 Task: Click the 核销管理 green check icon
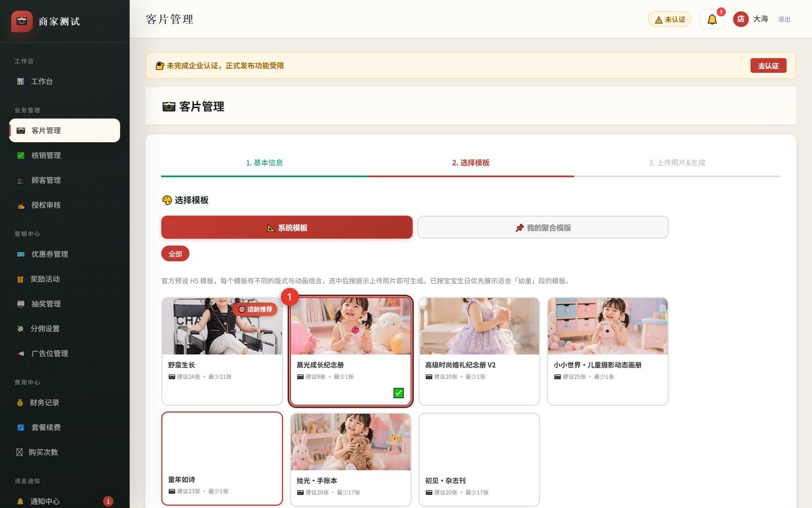pos(21,155)
